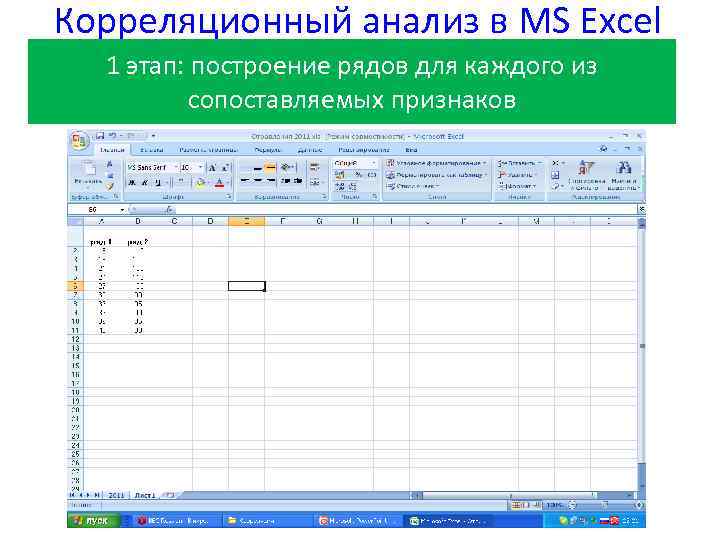Switch to the Review ribbon tab
This screenshot has height=540, width=720.
[364, 150]
